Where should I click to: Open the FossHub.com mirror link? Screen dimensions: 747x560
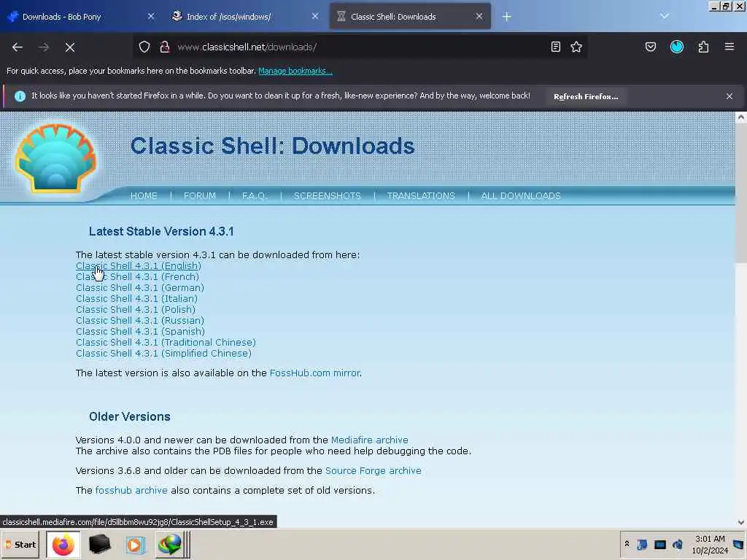coord(315,373)
